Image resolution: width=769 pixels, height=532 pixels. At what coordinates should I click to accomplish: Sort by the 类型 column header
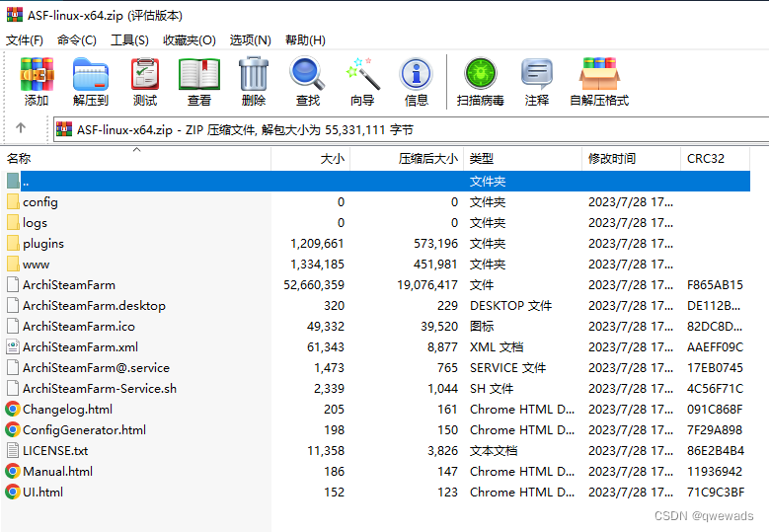coord(523,158)
